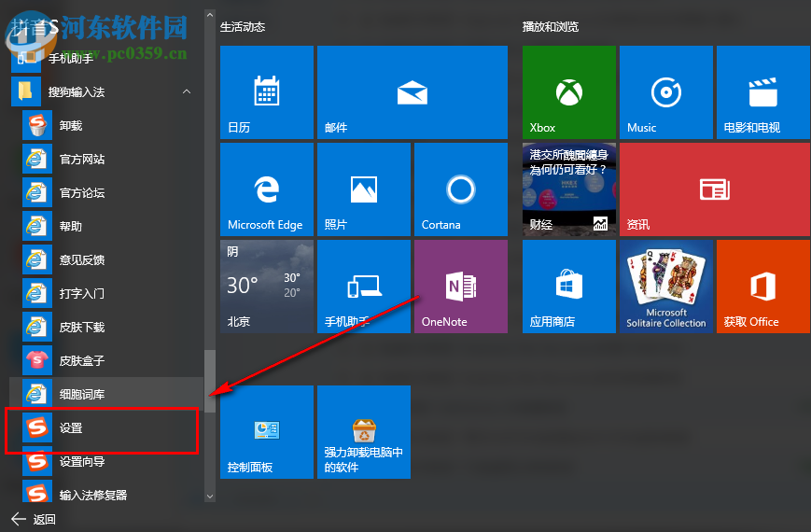The height and width of the screenshot is (532, 811).
Task: Click the 播放和浏览 group heading
Action: (x=551, y=27)
